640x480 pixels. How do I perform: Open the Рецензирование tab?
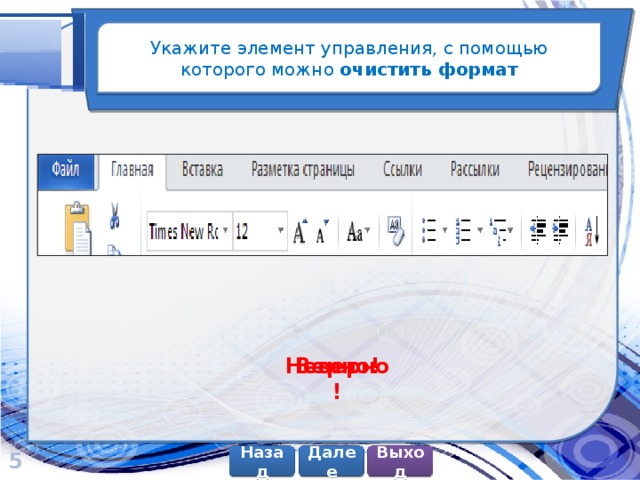pos(567,169)
